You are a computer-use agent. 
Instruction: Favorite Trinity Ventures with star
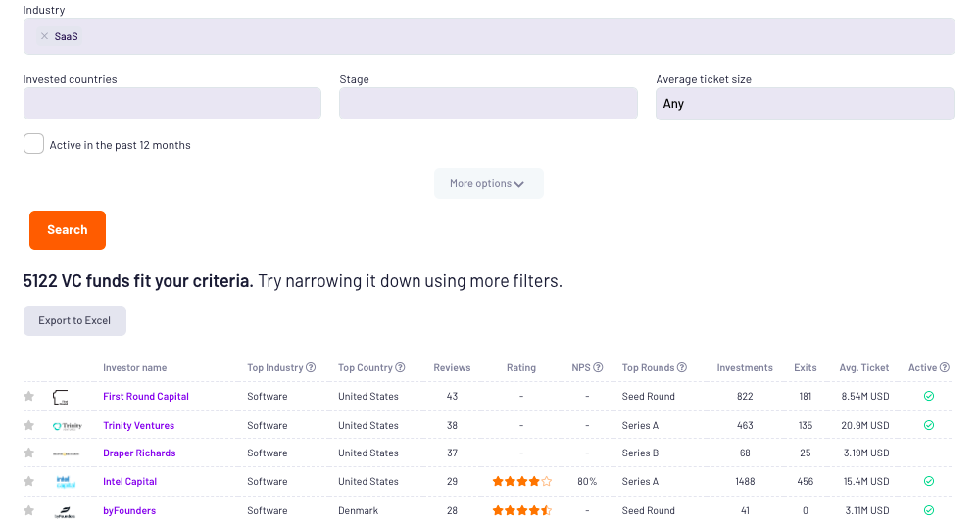(28, 425)
